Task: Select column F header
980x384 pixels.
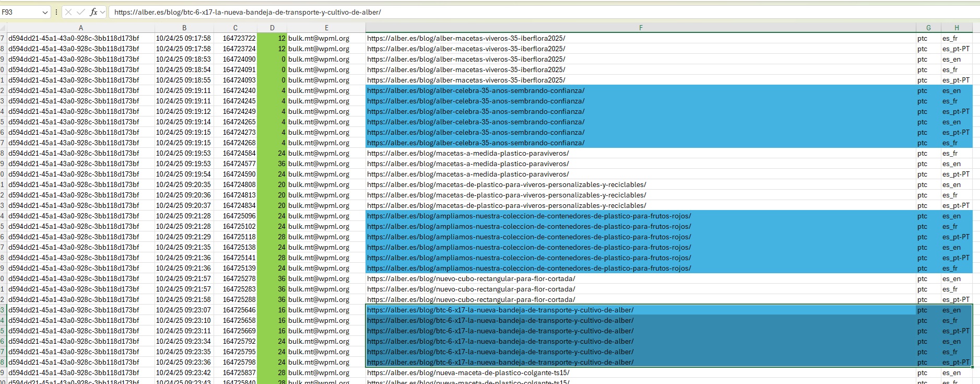Action: (641, 28)
